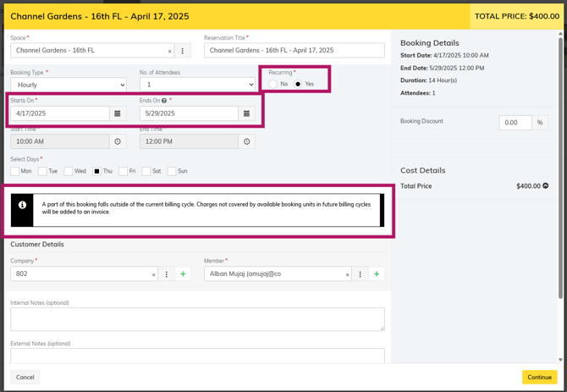Click the Starts On calendar icon

(x=118, y=113)
